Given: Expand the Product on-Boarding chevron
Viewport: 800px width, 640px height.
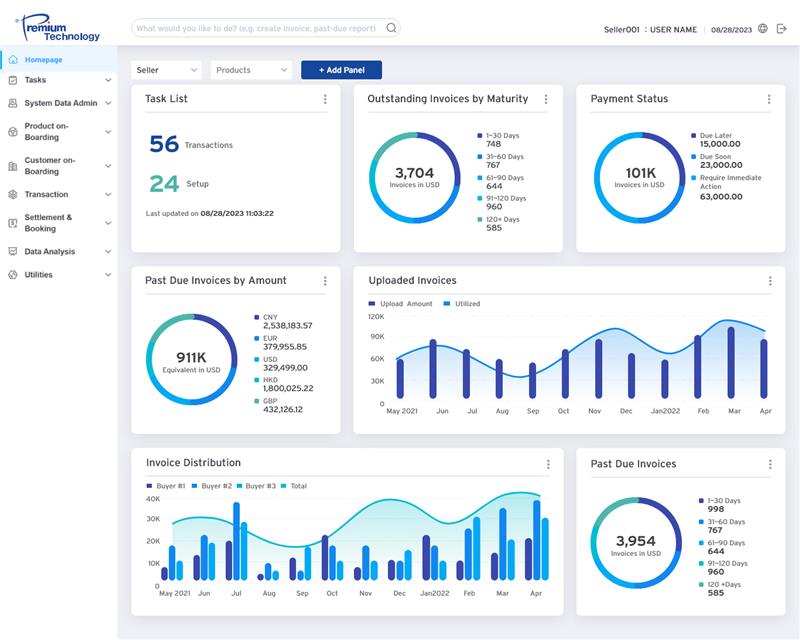Looking at the screenshot, I should click(108, 132).
